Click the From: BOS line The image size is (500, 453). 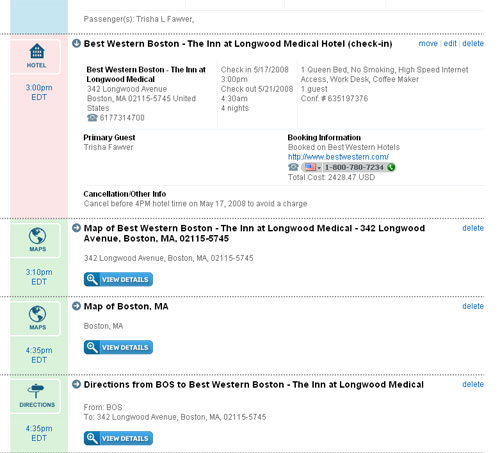point(103,407)
